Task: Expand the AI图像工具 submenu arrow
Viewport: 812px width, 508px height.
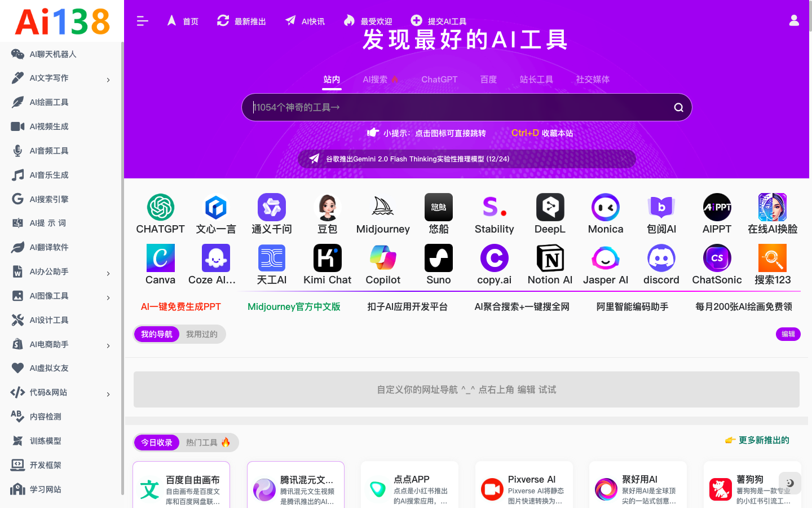Action: (x=108, y=298)
